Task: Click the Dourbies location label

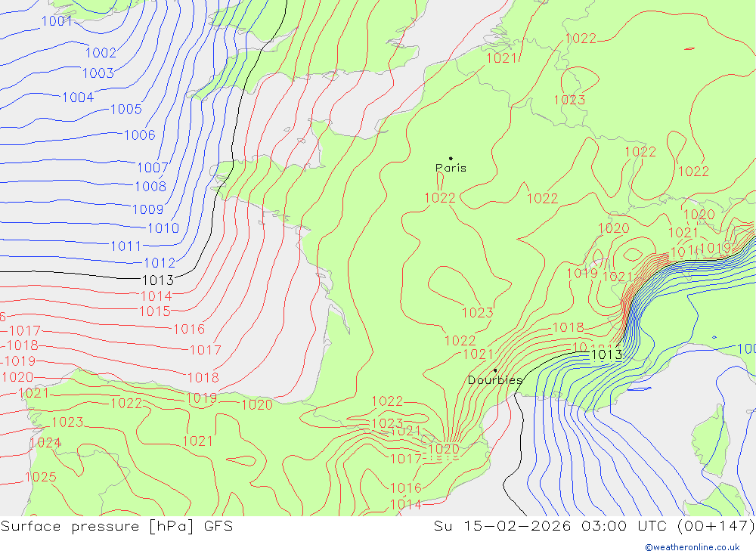Action: tap(495, 380)
